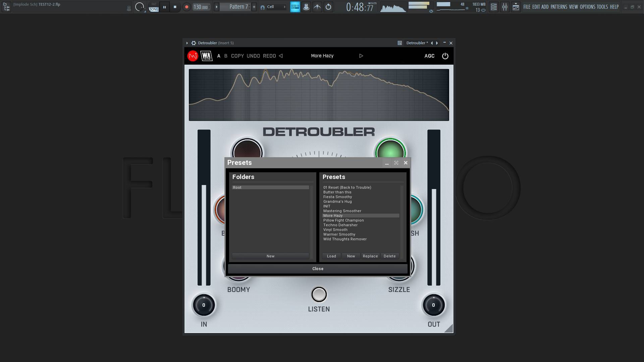644x362 pixels.
Task: Pause playback with the pause button
Action: coord(164,7)
